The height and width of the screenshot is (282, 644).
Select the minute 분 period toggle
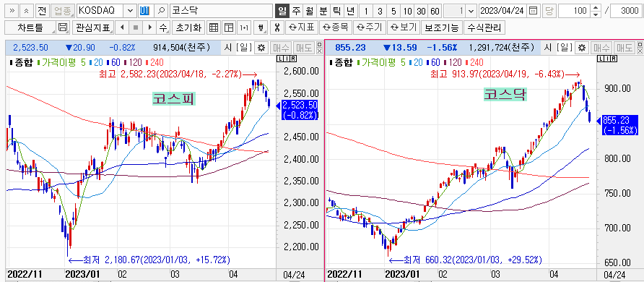[323, 11]
